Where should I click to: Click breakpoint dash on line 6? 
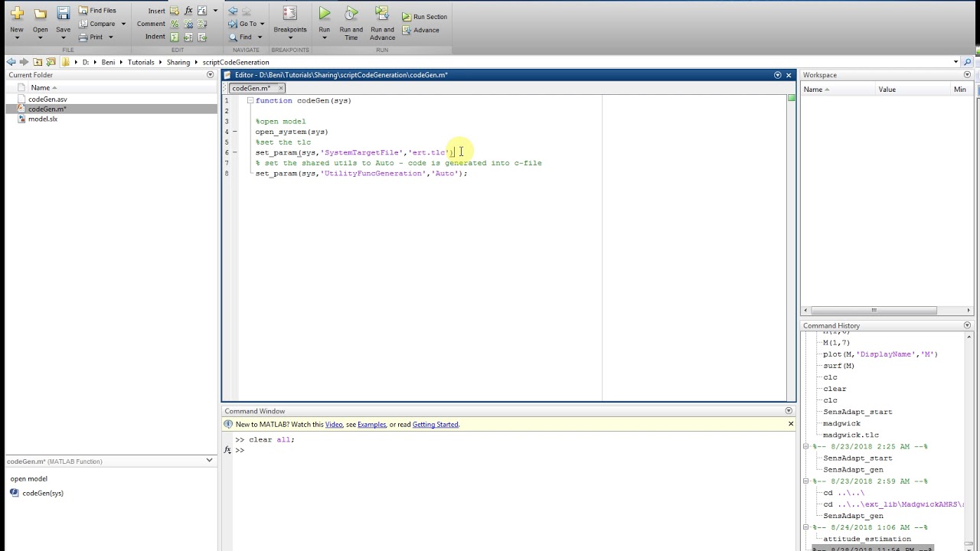point(235,152)
